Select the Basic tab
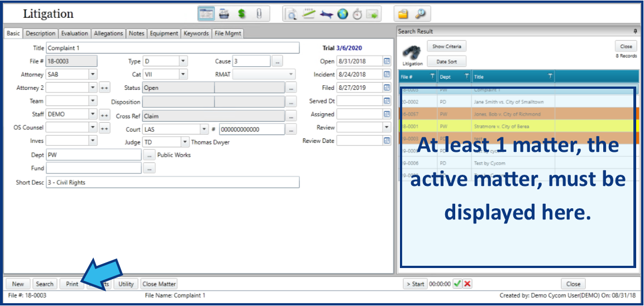The width and height of the screenshot is (644, 306). (13, 34)
